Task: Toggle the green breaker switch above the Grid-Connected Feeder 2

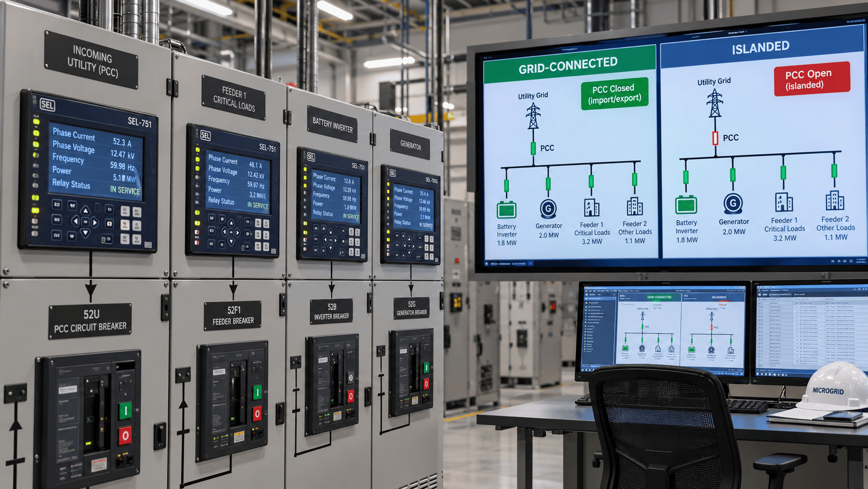Action: (x=634, y=180)
